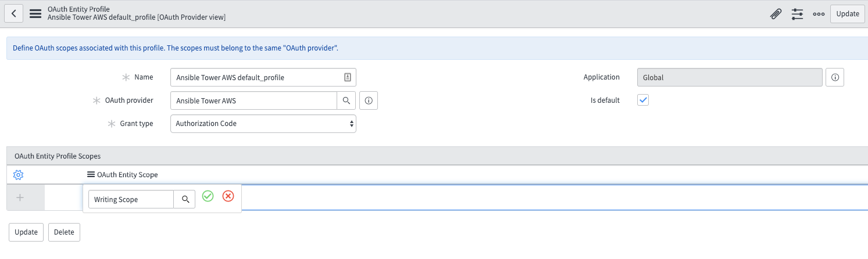Open the form context menu hamburger icon
868x259 pixels.
[35, 13]
